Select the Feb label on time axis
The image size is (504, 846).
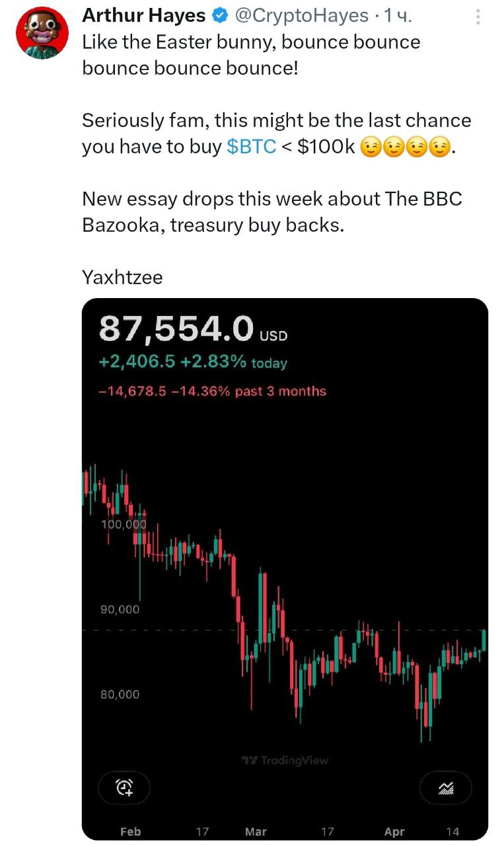130,831
